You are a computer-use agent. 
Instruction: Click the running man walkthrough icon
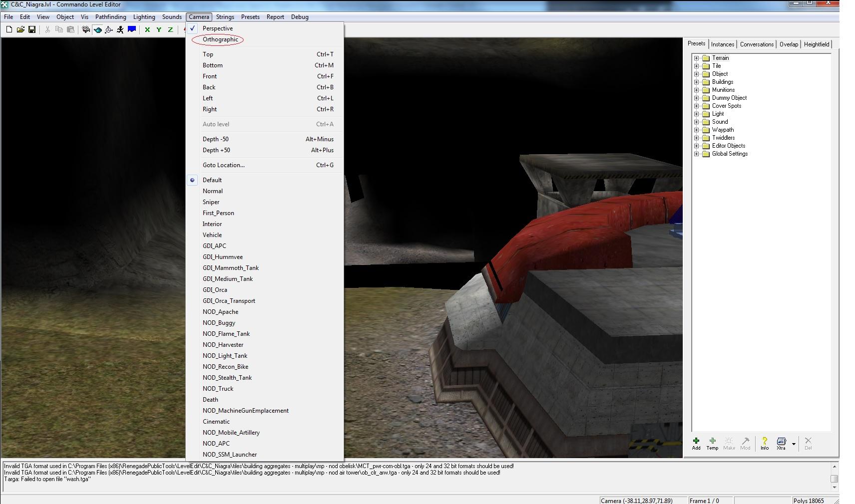(120, 30)
